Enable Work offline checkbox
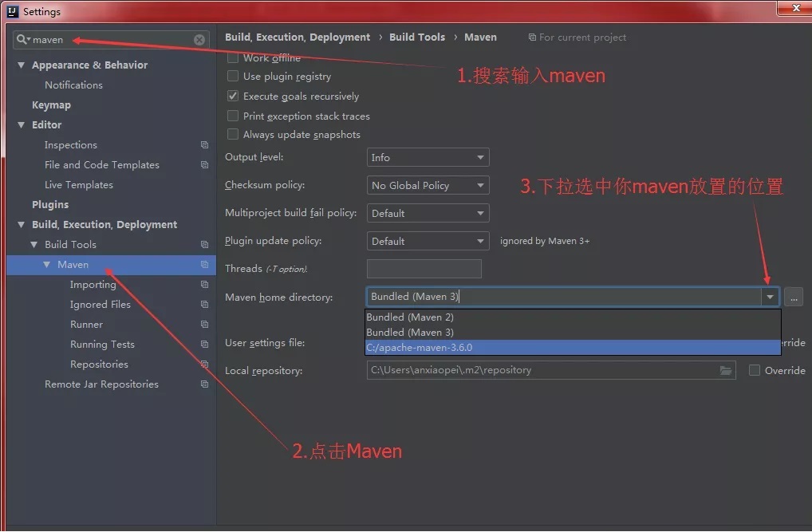Image resolution: width=812 pixels, height=532 pixels. click(x=233, y=57)
